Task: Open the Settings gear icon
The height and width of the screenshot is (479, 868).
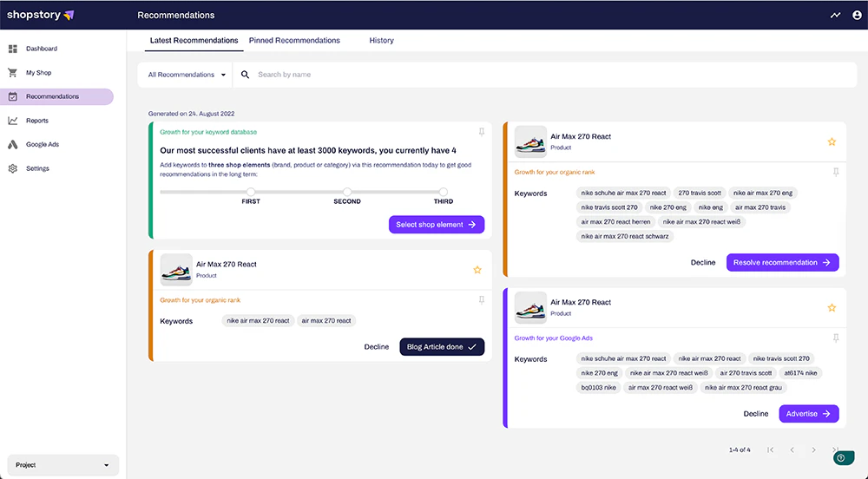Action: 13,168
